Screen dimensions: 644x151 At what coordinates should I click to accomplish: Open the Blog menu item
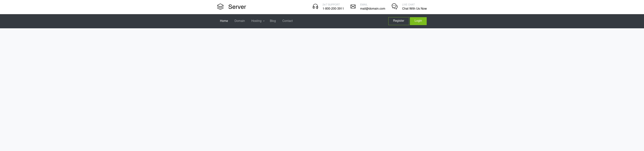tap(273, 21)
